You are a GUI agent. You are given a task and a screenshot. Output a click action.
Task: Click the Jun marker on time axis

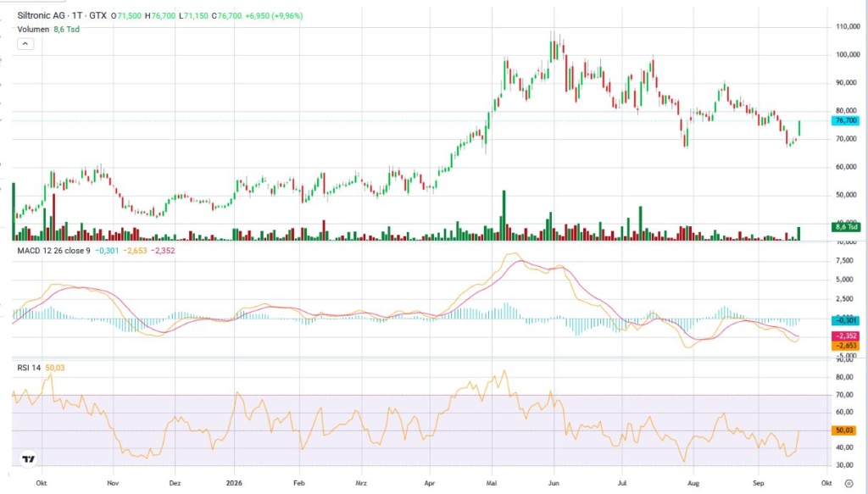(x=554, y=483)
